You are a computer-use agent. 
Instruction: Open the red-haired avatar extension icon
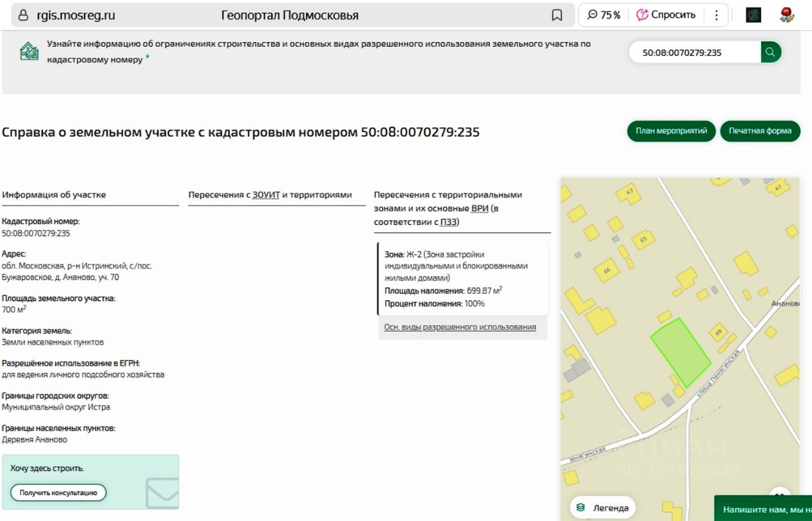click(787, 15)
